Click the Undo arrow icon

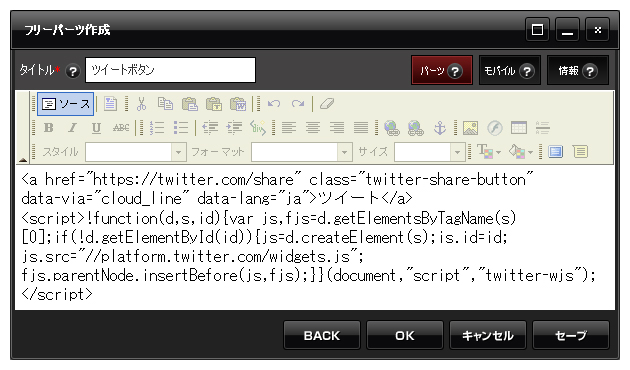point(274,104)
